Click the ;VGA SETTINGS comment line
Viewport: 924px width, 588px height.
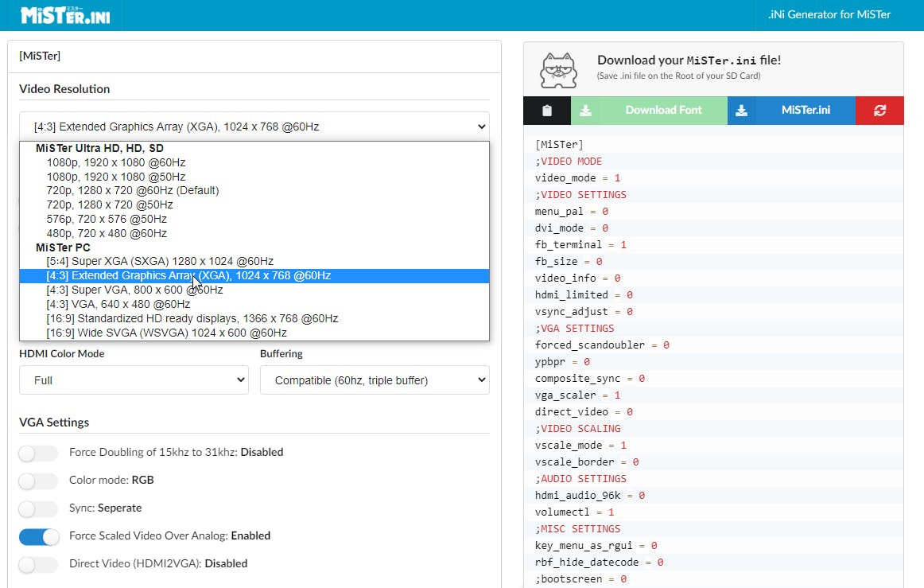tap(713, 329)
